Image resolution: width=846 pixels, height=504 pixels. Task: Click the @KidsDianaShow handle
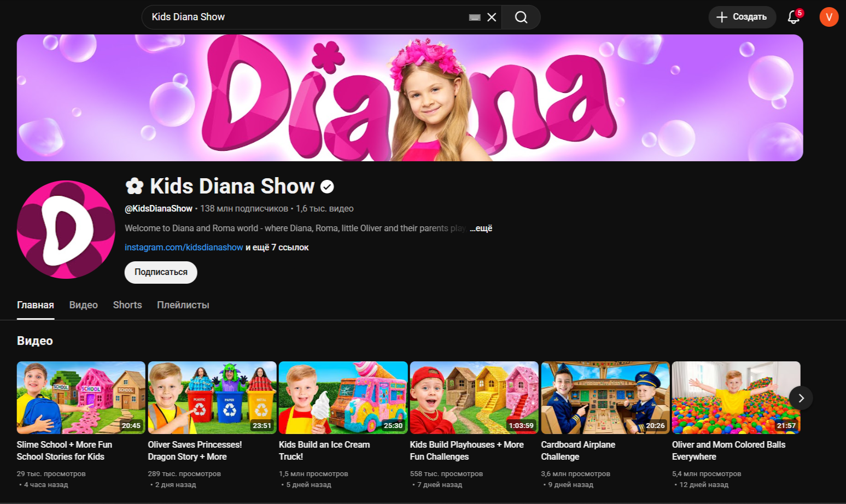[x=159, y=208]
